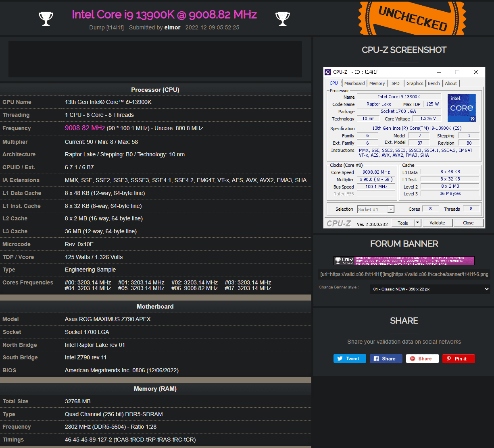Click the FORUM BANNER heading

[x=404, y=244]
